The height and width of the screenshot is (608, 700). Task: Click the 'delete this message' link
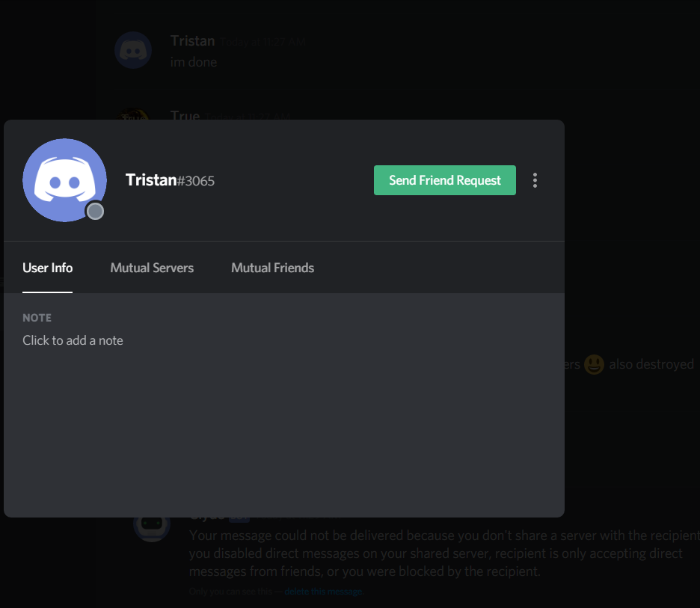(x=323, y=592)
